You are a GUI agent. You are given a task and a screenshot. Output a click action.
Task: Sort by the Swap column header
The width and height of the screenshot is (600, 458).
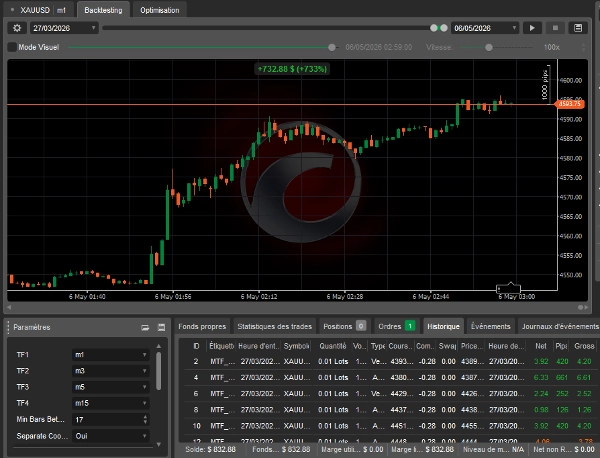[x=447, y=346]
